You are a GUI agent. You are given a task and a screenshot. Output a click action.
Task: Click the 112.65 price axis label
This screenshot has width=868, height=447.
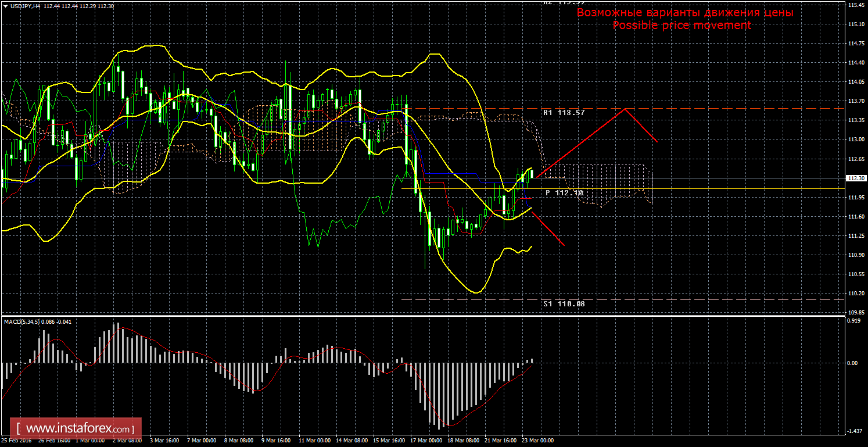click(856, 159)
